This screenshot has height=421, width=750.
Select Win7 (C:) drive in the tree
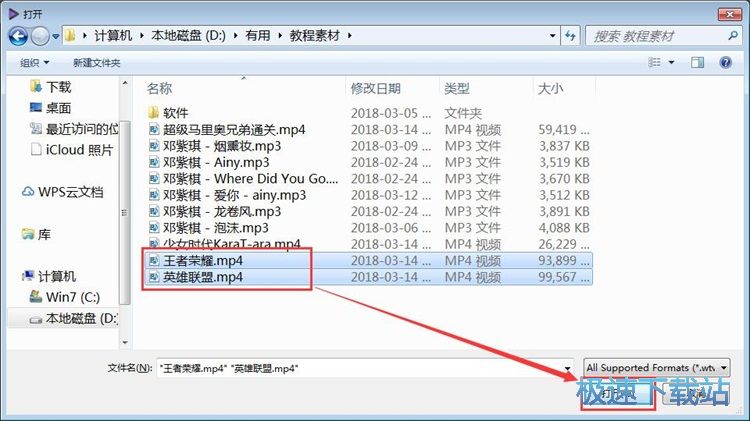(73, 297)
